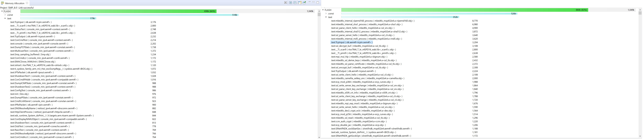Select .text:Smp_sampling_buffered (Smp.obj) row
This screenshot has width=644, height=139.
click(30, 54)
